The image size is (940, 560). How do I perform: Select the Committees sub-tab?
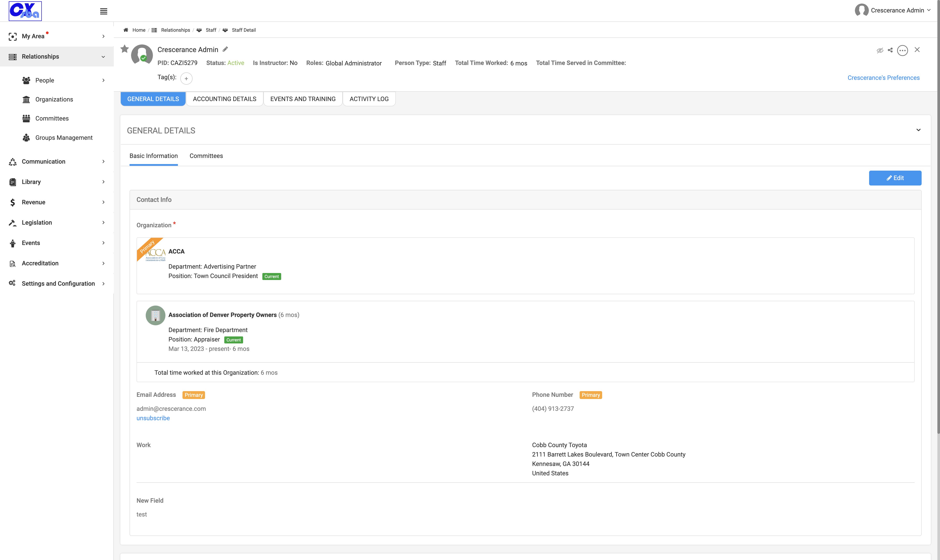(x=206, y=156)
